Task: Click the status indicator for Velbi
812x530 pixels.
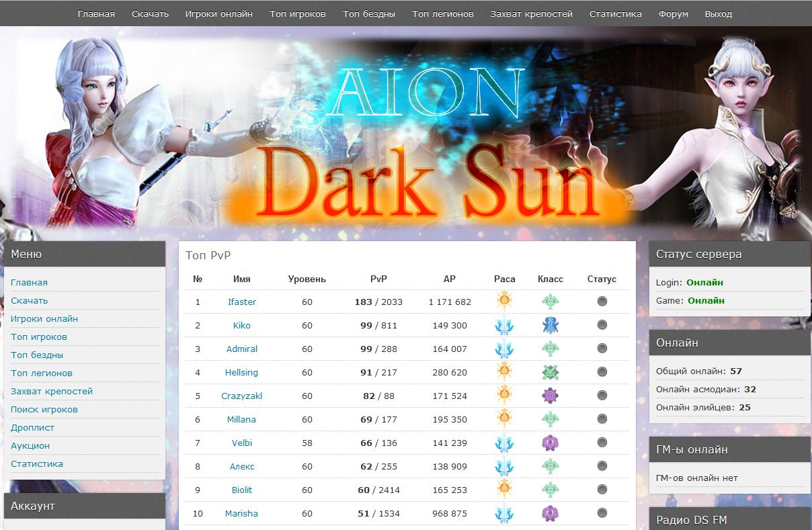Action: point(602,443)
